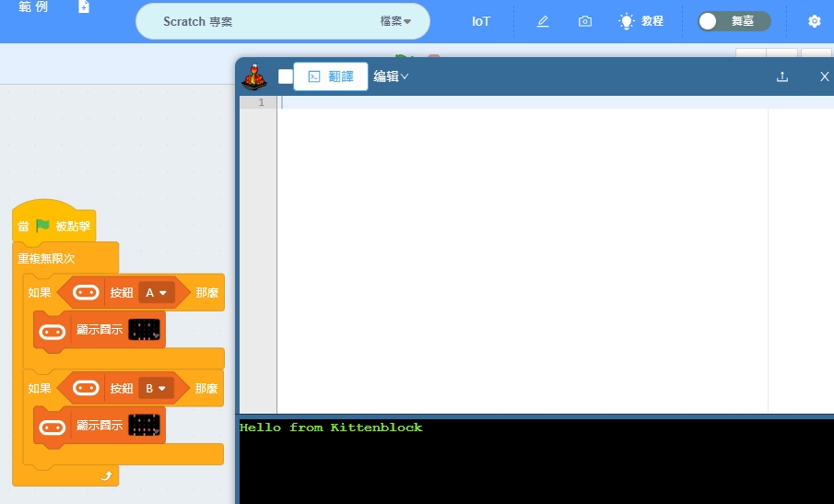Open the IoT menu item
The height and width of the screenshot is (504, 834).
coord(481,21)
